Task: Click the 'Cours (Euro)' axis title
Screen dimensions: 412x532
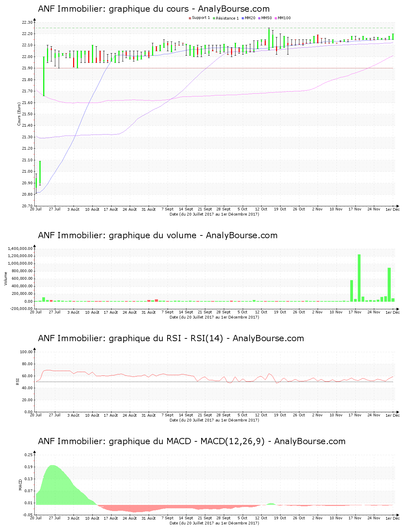Action: coord(19,114)
